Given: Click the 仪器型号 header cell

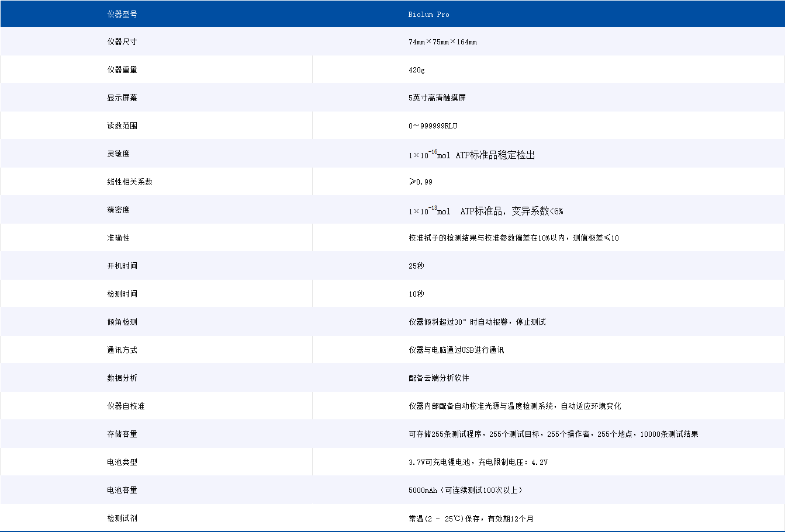Looking at the screenshot, I should tap(121, 14).
